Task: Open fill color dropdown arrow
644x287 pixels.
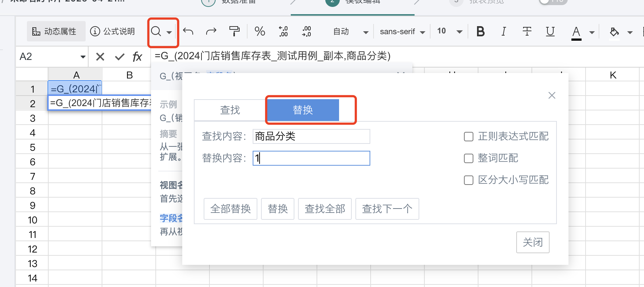Action: coord(630,32)
